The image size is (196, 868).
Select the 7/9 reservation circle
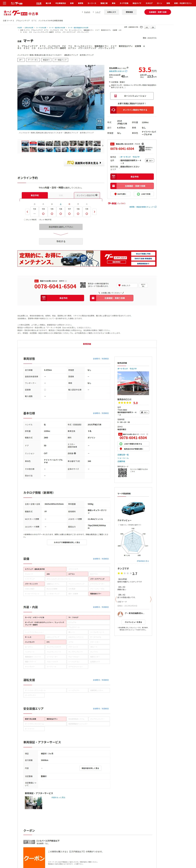click(x=87, y=214)
